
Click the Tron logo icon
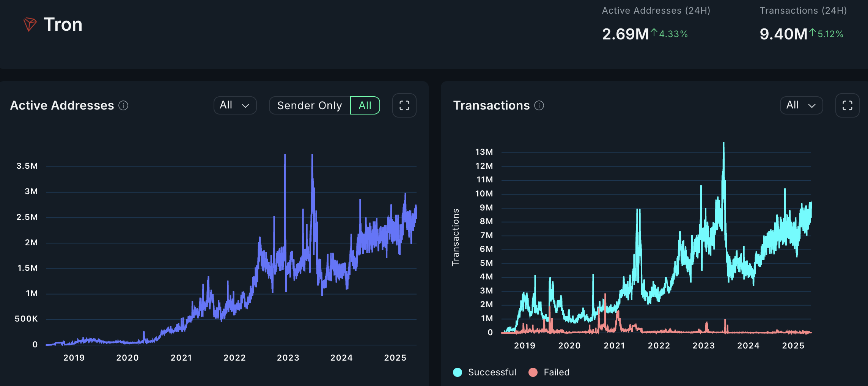tap(30, 24)
